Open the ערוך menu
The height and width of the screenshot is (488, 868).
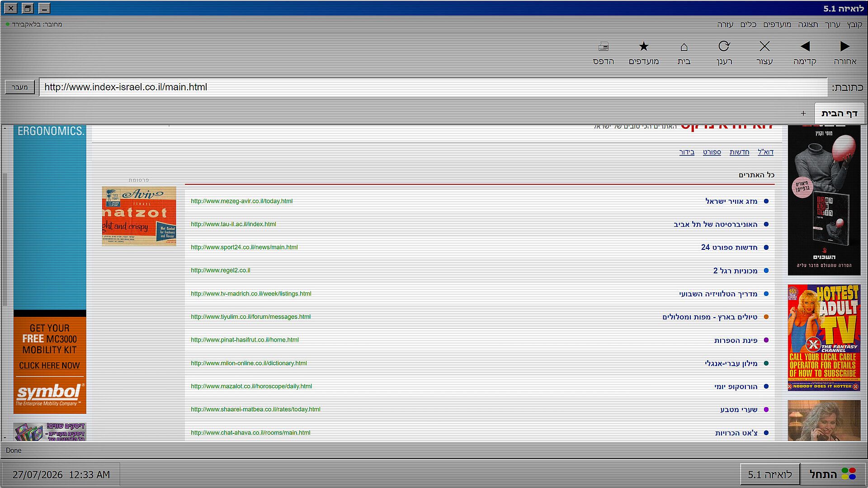(832, 24)
